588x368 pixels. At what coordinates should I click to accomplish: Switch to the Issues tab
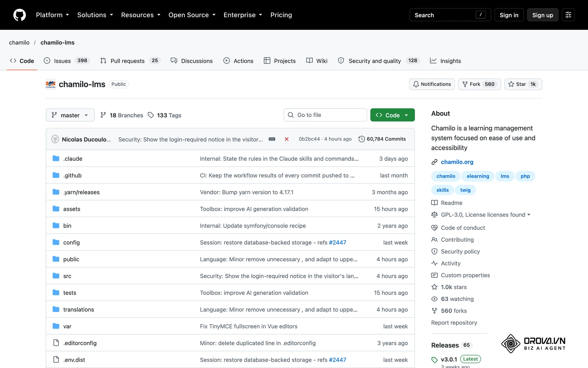coord(67,61)
